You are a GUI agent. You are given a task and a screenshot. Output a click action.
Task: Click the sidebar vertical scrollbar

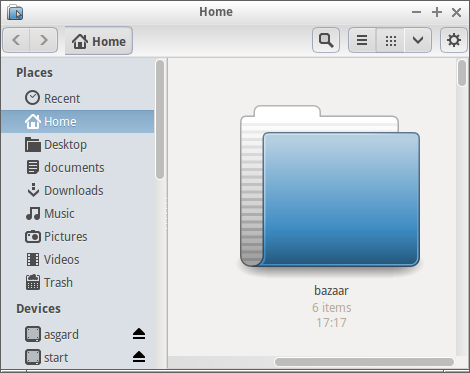tap(160, 119)
